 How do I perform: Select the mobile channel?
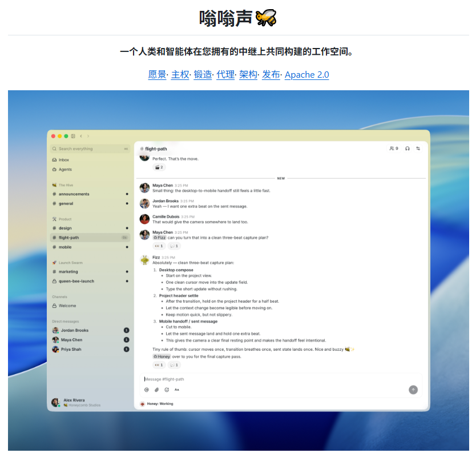coord(90,247)
